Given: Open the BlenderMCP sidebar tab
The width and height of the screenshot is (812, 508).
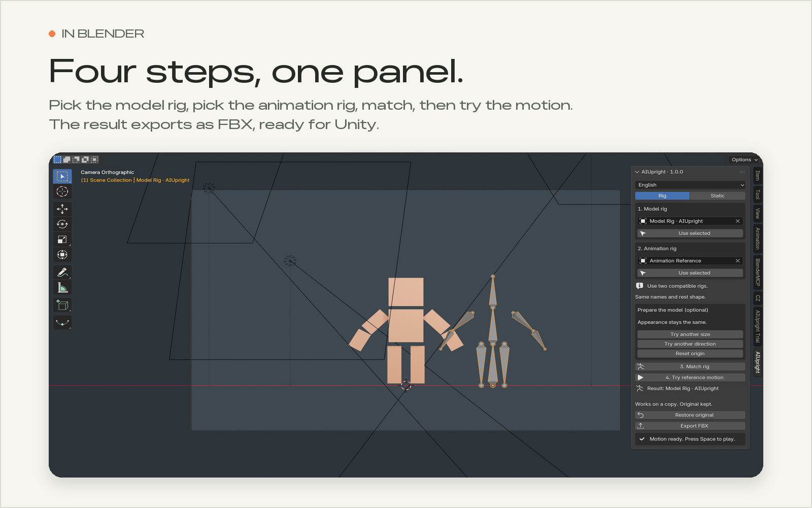Looking at the screenshot, I should tap(757, 272).
